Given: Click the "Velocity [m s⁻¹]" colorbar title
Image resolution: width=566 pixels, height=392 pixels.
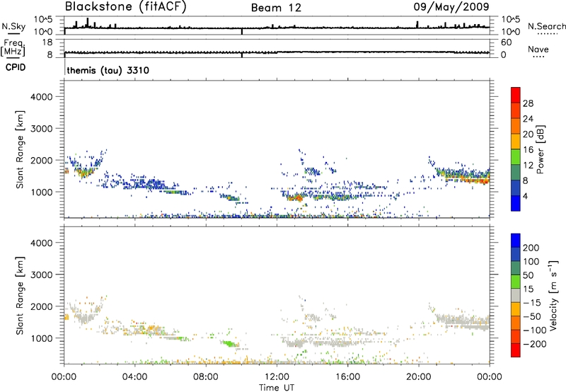Looking at the screenshot, I should pos(553,295).
